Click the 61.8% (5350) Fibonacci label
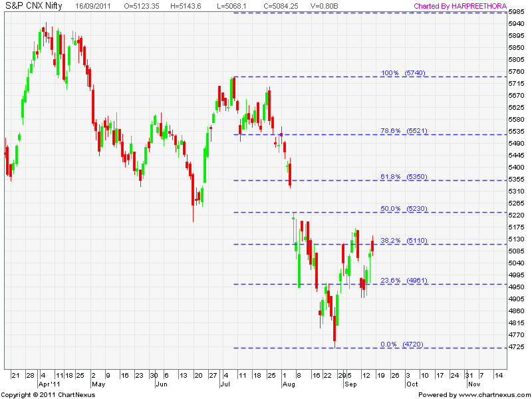 click(404, 176)
